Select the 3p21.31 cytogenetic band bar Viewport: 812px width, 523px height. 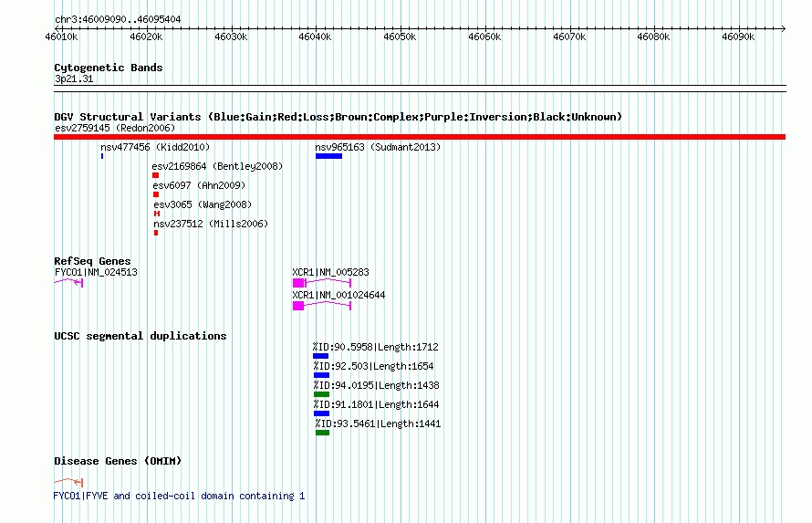420,89
